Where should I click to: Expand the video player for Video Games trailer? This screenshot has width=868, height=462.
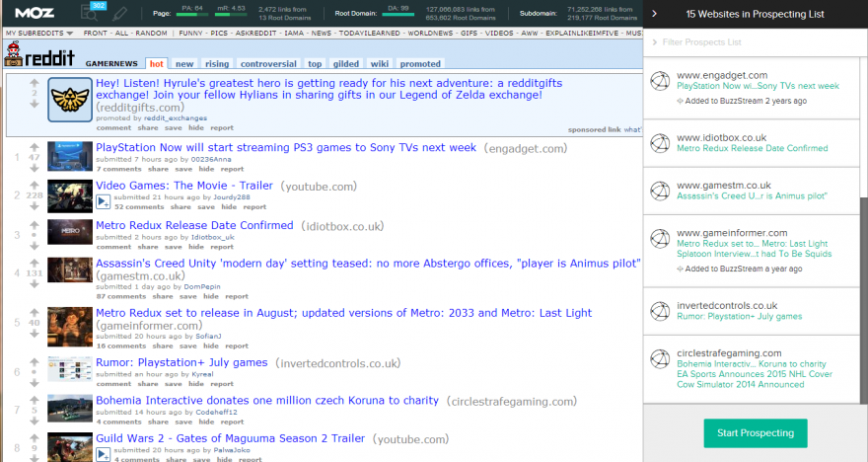pyautogui.click(x=104, y=202)
